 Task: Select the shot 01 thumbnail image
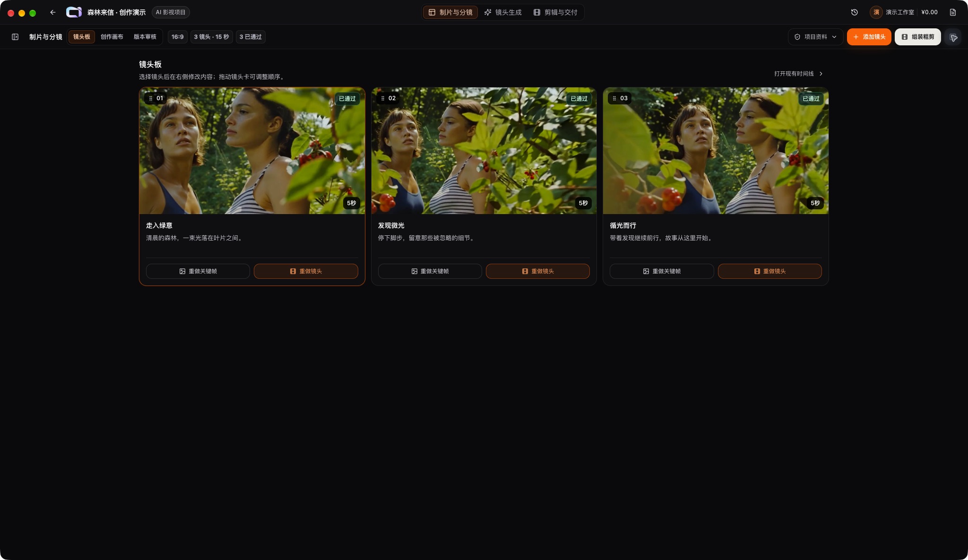(252, 151)
